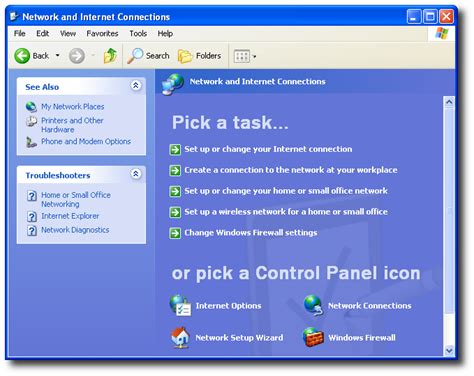Screen dimensions: 474x376
Task: Open the Windows Firewall label
Action: (x=362, y=338)
